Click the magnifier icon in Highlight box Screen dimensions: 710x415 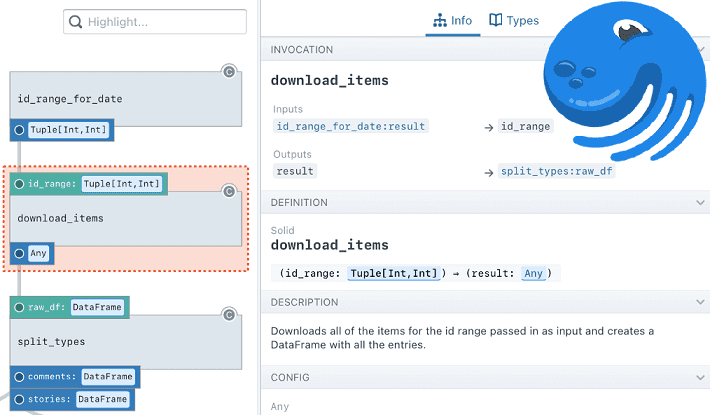point(76,22)
